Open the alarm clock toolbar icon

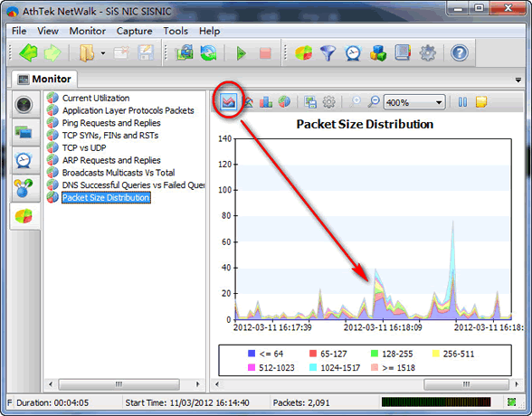coord(353,53)
